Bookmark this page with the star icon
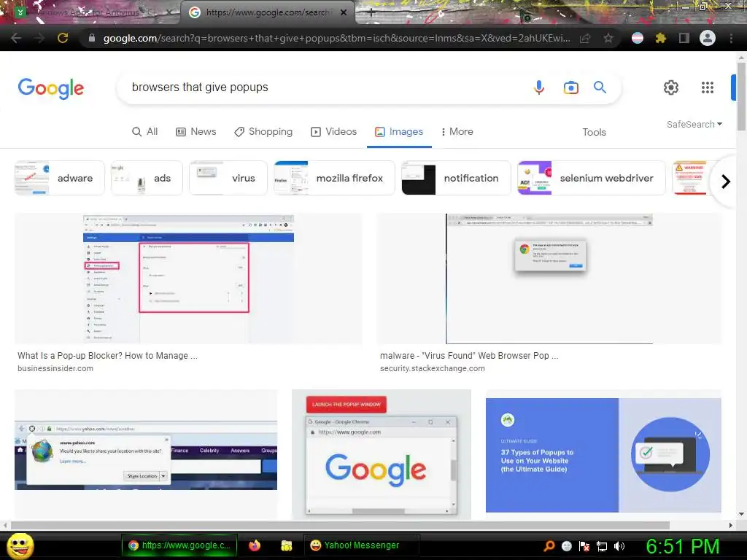 coord(608,38)
